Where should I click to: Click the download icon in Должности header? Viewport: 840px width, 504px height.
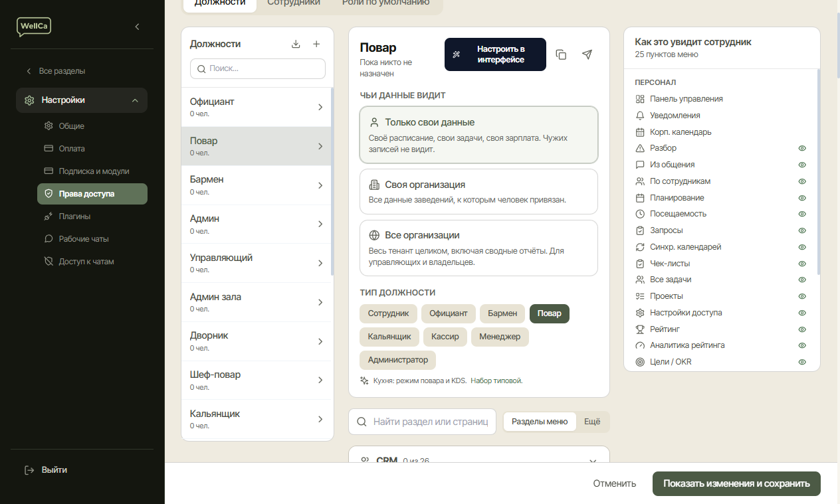(x=296, y=44)
